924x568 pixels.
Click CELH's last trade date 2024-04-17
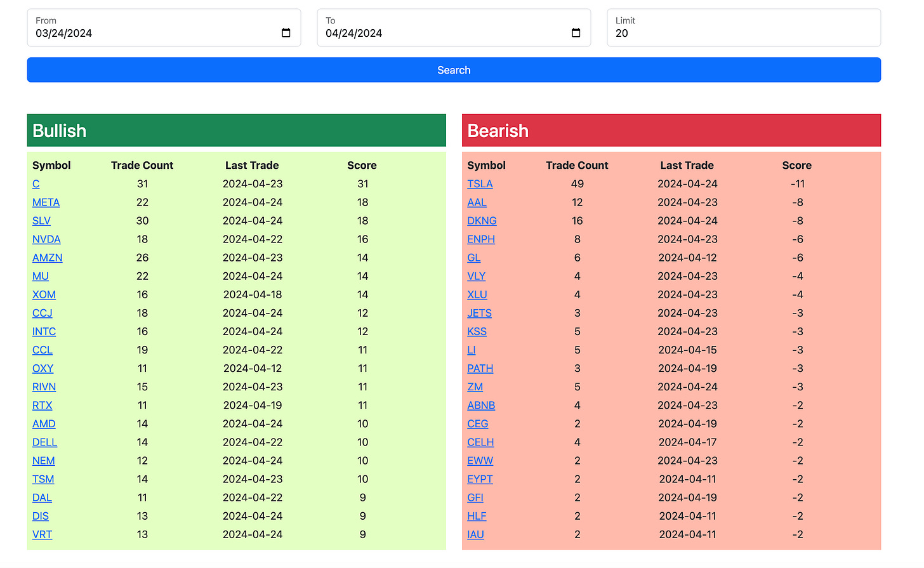point(687,442)
